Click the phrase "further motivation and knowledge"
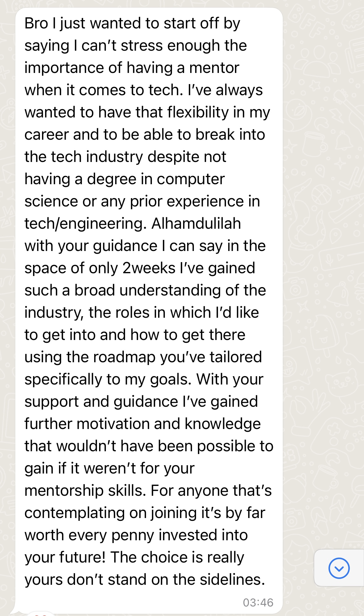 pyautogui.click(x=143, y=424)
